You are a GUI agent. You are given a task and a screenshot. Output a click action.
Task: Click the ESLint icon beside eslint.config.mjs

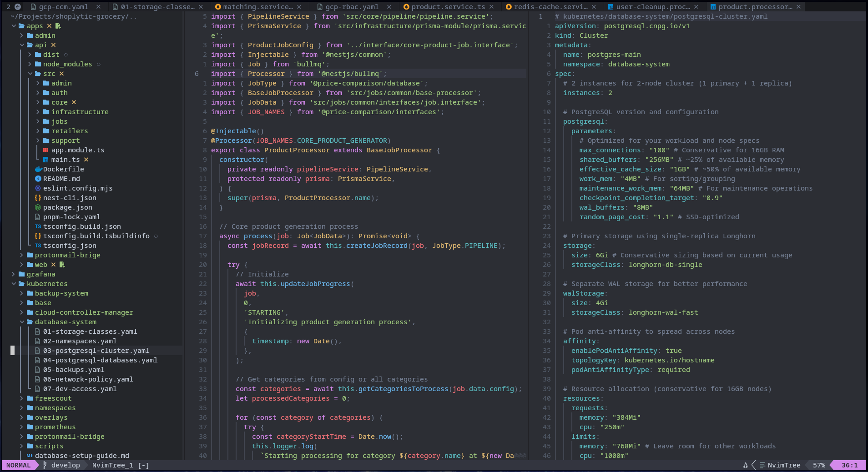tap(38, 188)
